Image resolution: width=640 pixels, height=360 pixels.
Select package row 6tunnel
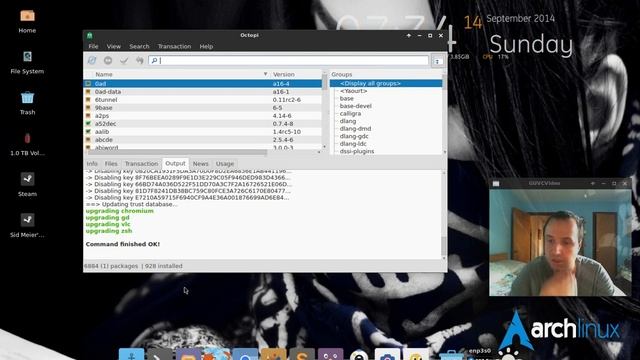203,100
